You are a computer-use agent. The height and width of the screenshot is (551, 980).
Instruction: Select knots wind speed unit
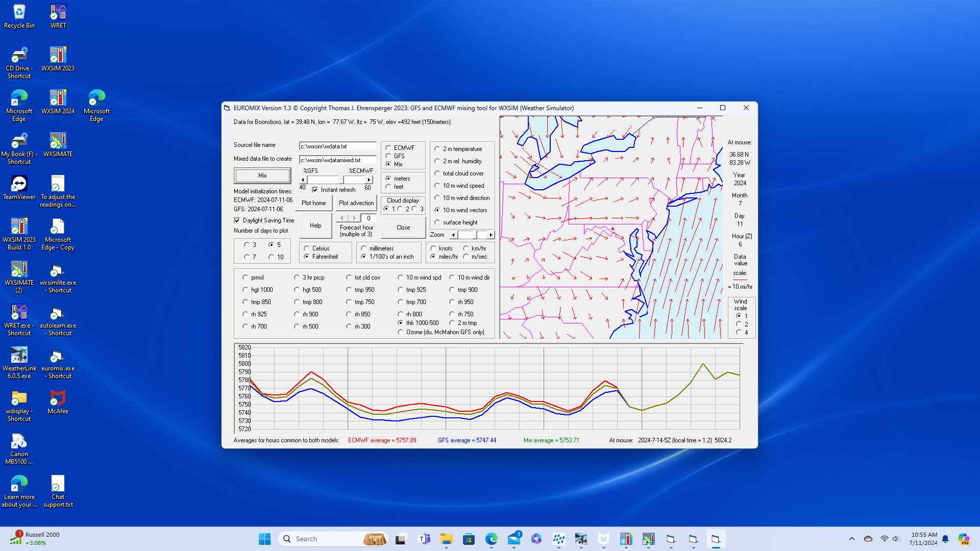433,248
